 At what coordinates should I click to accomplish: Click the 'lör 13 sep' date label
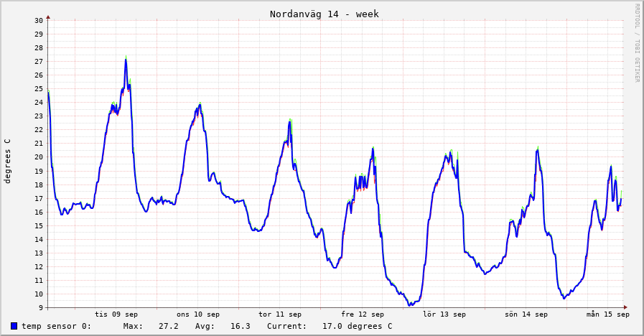444,314
